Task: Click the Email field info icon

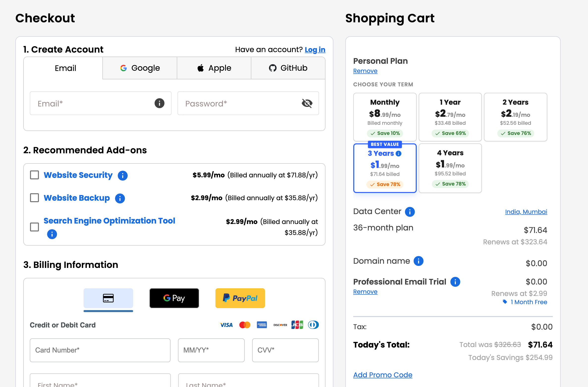Action: tap(159, 103)
